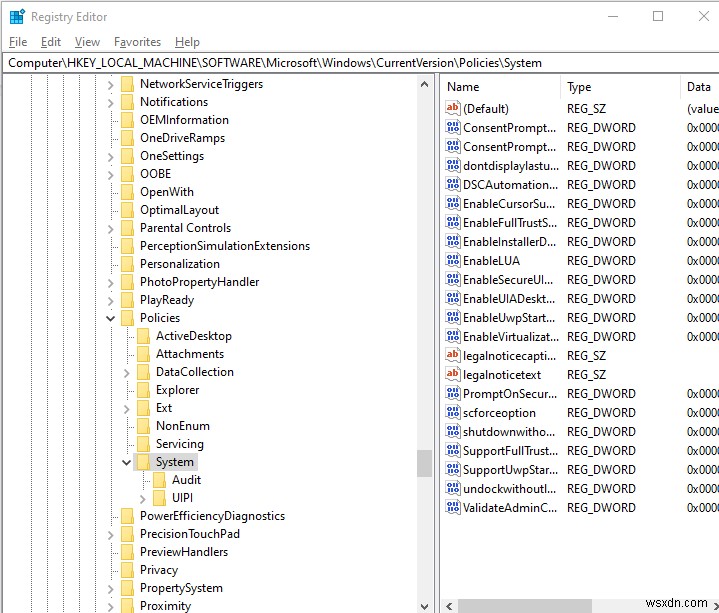Image resolution: width=719 pixels, height=613 pixels.
Task: Click the icon beside EnableVirtualizat... value
Action: pyautogui.click(x=453, y=337)
